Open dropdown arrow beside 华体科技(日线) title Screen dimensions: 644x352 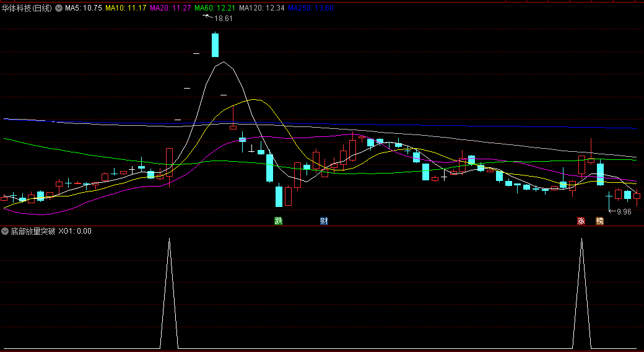click(x=59, y=8)
